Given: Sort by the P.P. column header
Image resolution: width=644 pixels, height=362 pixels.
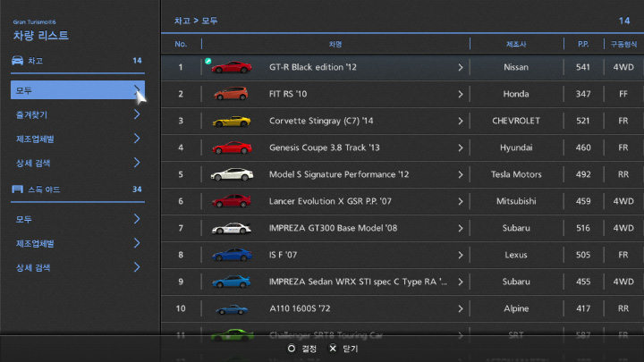Looking at the screenshot, I should (x=582, y=43).
